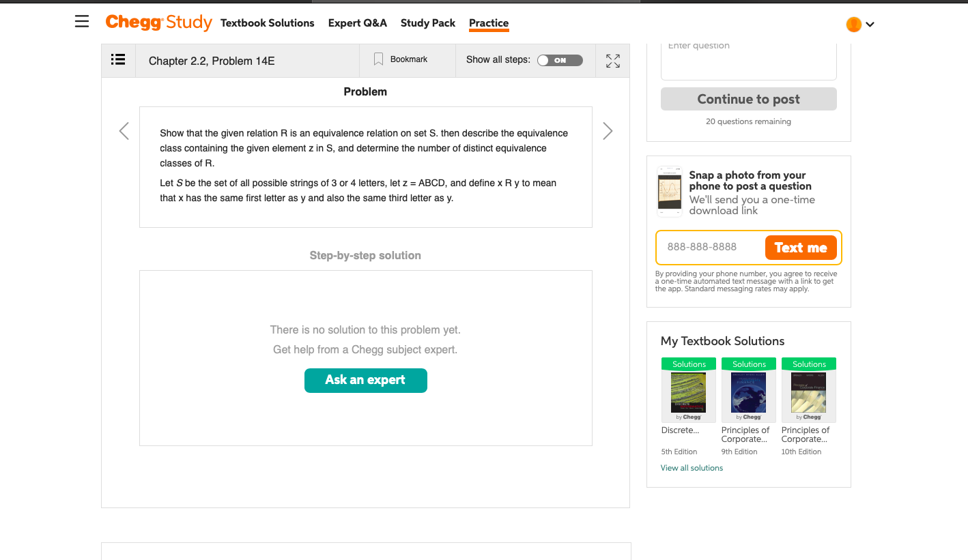This screenshot has height=560, width=968.
Task: Open the Textbook Solutions tab
Action: (x=268, y=23)
